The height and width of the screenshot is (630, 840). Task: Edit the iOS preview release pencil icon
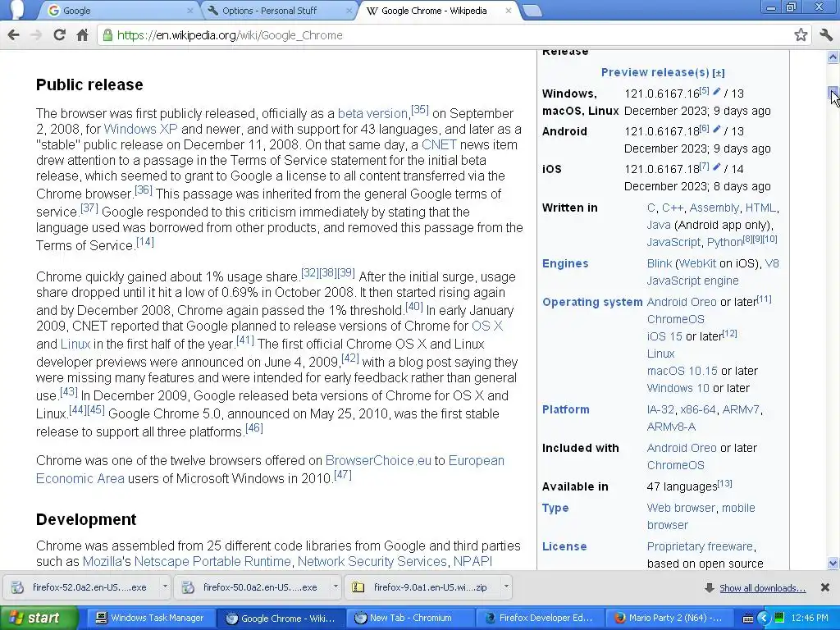click(717, 166)
